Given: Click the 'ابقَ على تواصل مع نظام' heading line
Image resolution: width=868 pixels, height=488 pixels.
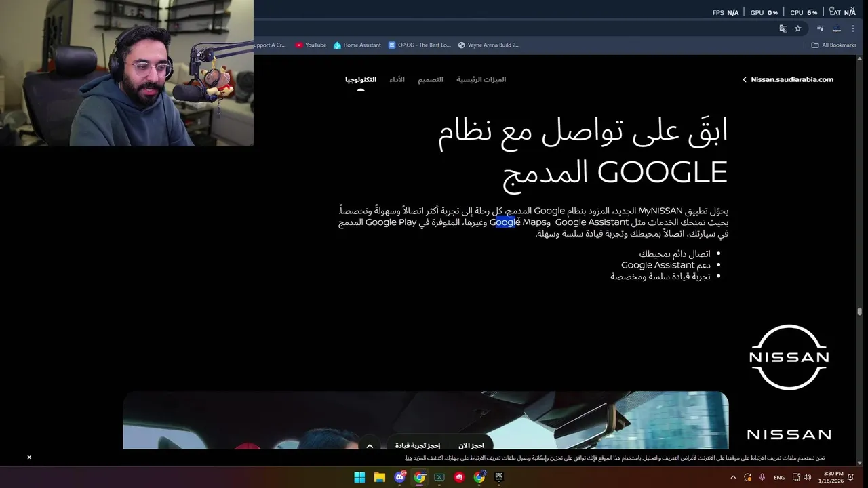Looking at the screenshot, I should (583, 131).
